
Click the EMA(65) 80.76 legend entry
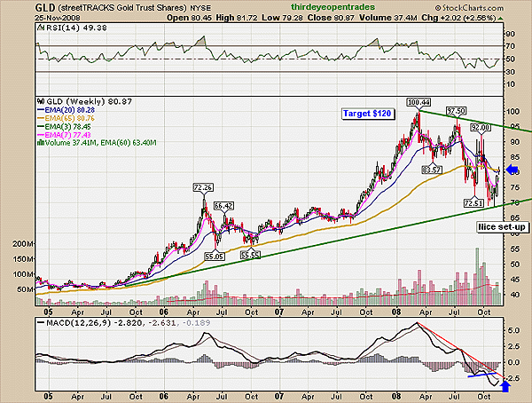click(69, 118)
